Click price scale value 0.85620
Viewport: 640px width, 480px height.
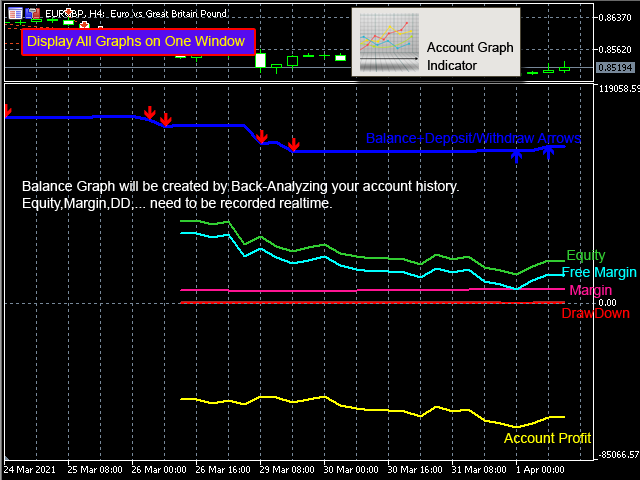[615, 49]
